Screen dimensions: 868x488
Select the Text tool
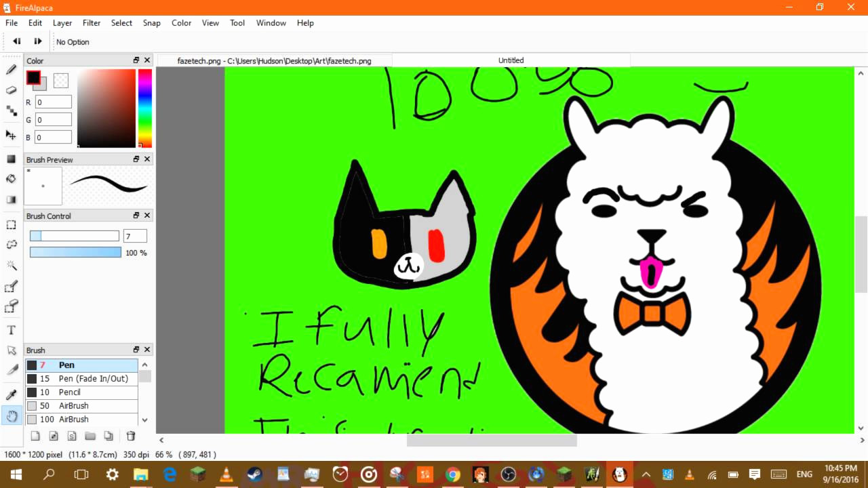(x=11, y=330)
